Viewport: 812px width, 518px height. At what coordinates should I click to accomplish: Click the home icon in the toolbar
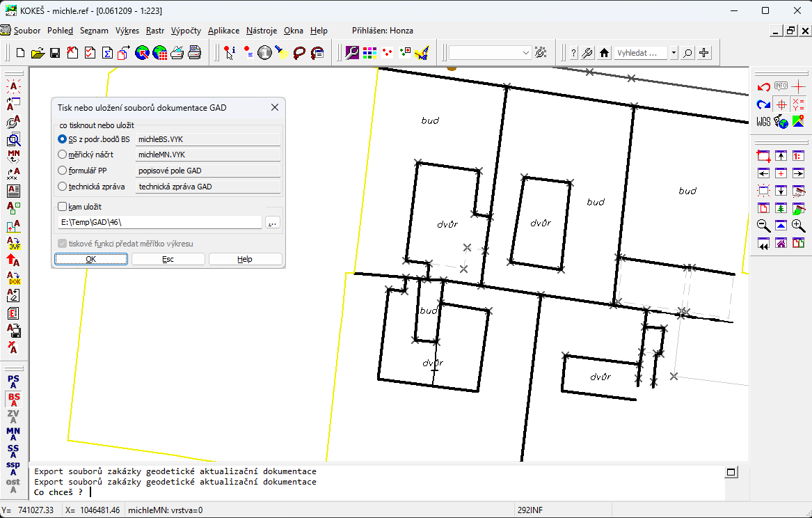click(604, 53)
